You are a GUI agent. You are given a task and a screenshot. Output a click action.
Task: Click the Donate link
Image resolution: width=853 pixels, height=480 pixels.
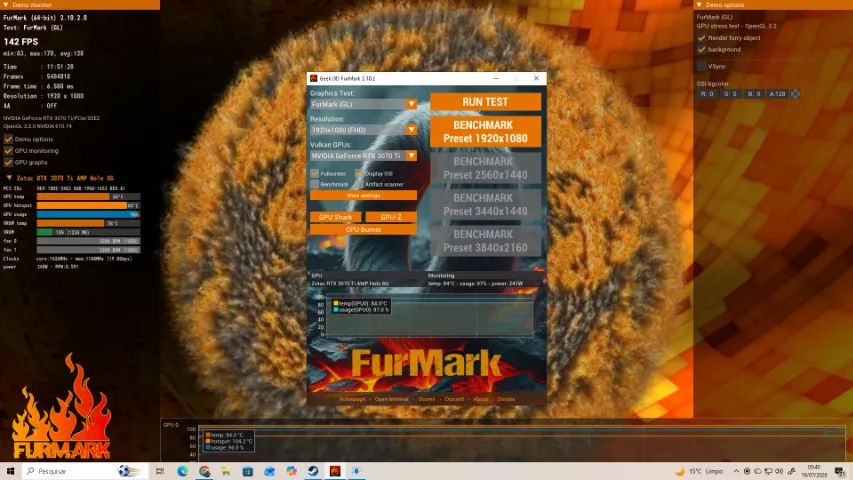506,399
